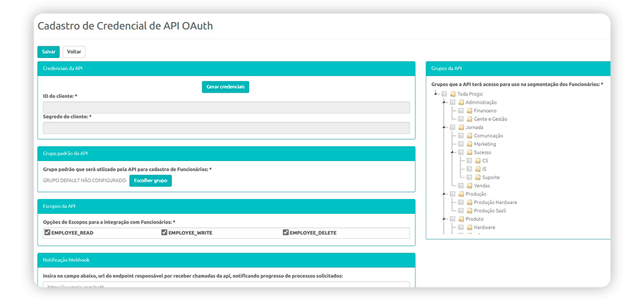Focus the Segredo do cliente field
The width and height of the screenshot is (644, 304).
coord(226,128)
